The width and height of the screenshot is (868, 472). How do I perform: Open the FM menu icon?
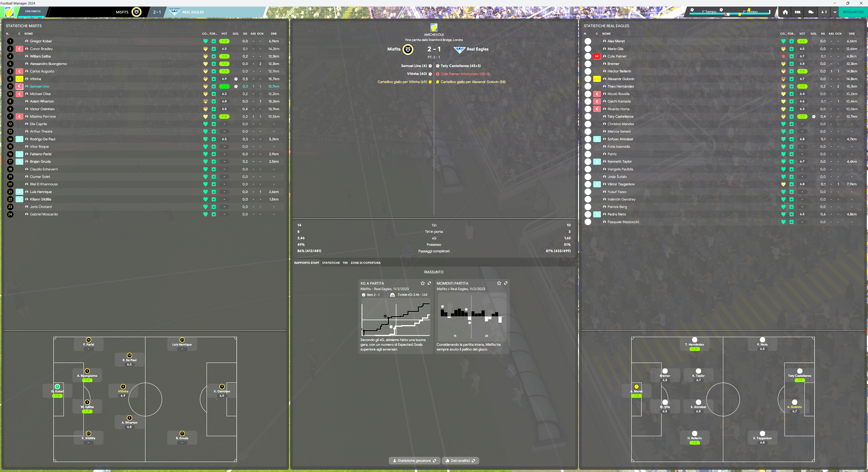pos(798,12)
